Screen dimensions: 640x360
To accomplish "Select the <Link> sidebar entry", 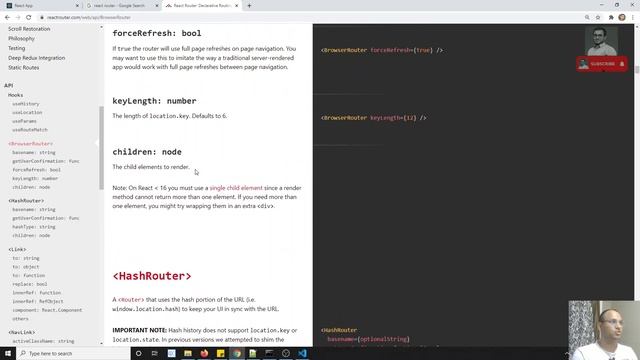I will (x=17, y=249).
